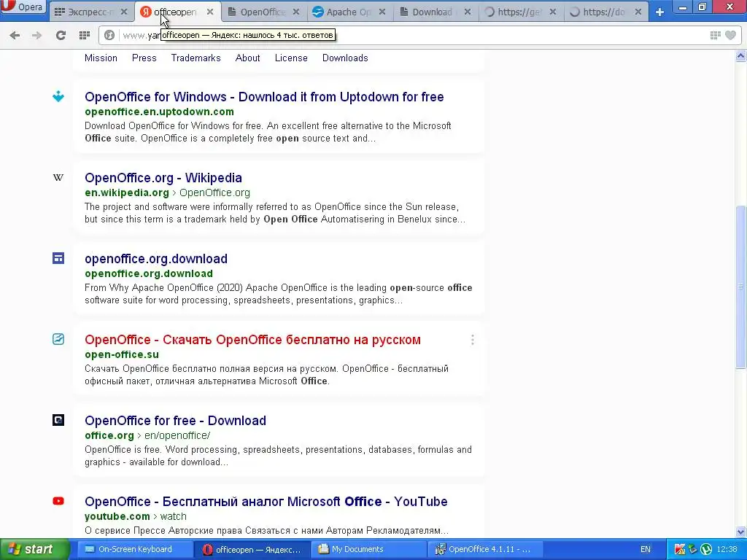Click scrollbar up arrow
Viewport: 747px width, 560px height.
click(x=740, y=56)
